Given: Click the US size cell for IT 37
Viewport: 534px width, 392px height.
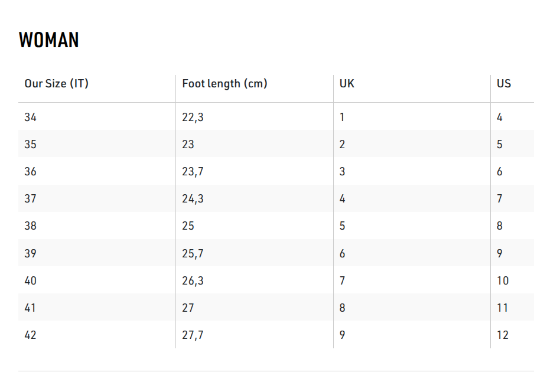Looking at the screenshot, I should tap(500, 198).
